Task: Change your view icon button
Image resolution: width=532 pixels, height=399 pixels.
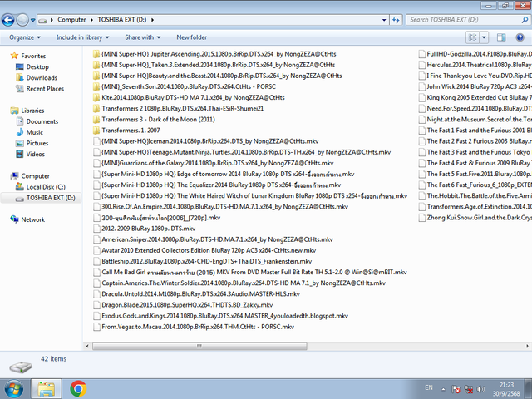Action: coord(472,37)
